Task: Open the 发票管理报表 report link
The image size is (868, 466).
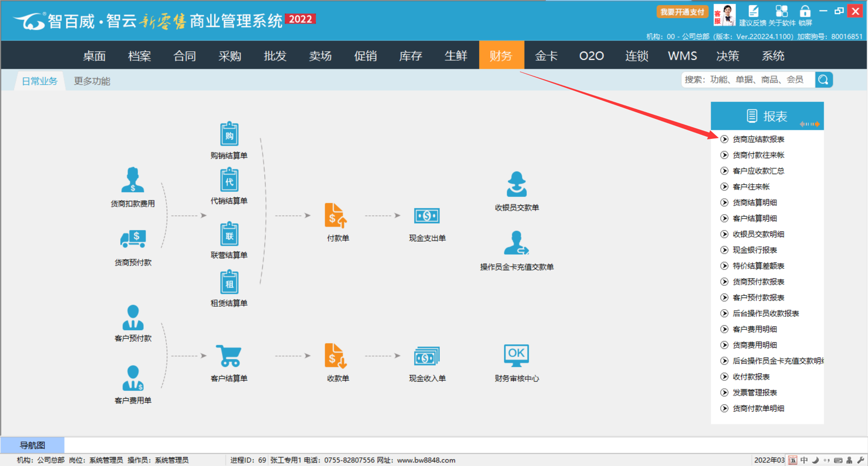Action: pos(755,393)
